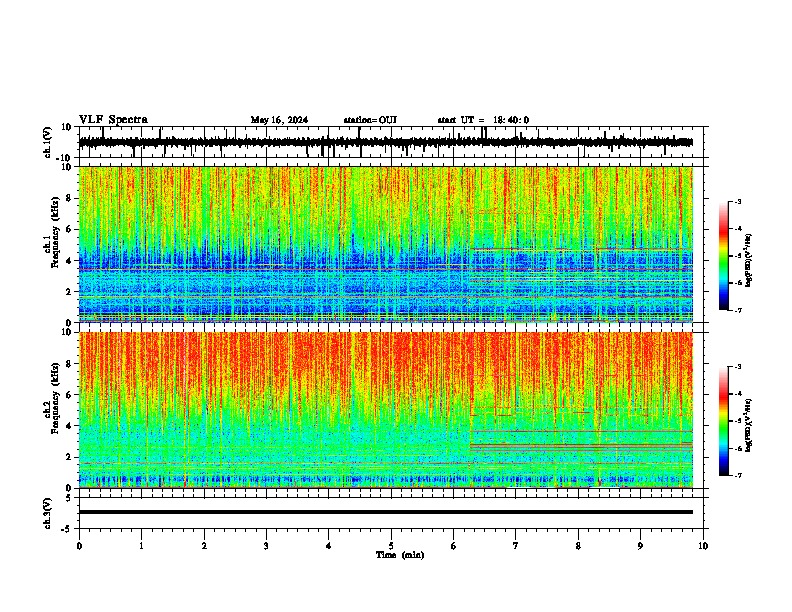792x612 pixels.
Task: Click time axis tick label "0" minutes
Action: click(x=79, y=546)
